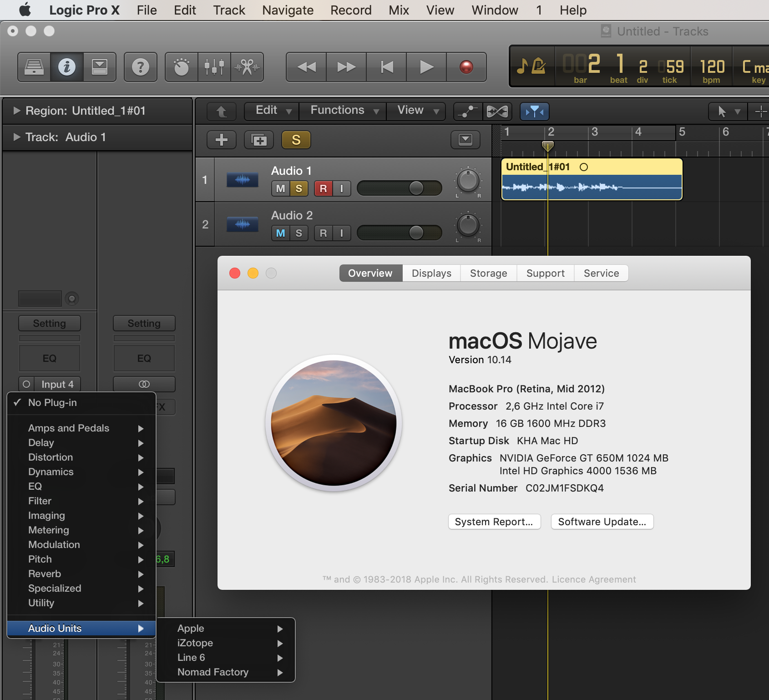Click the Quick Help question mark
Viewport: 769px width, 700px height.
click(x=141, y=67)
